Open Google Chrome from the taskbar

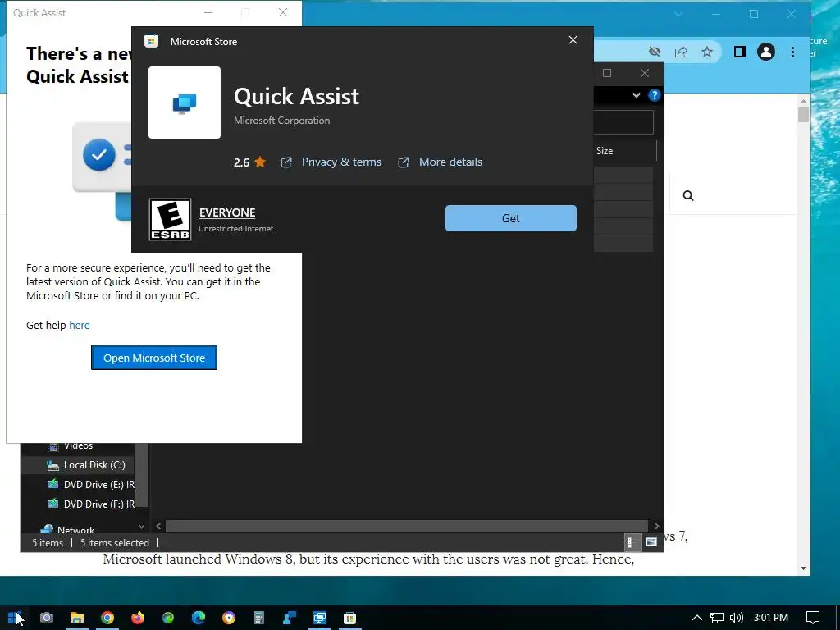coord(107,618)
